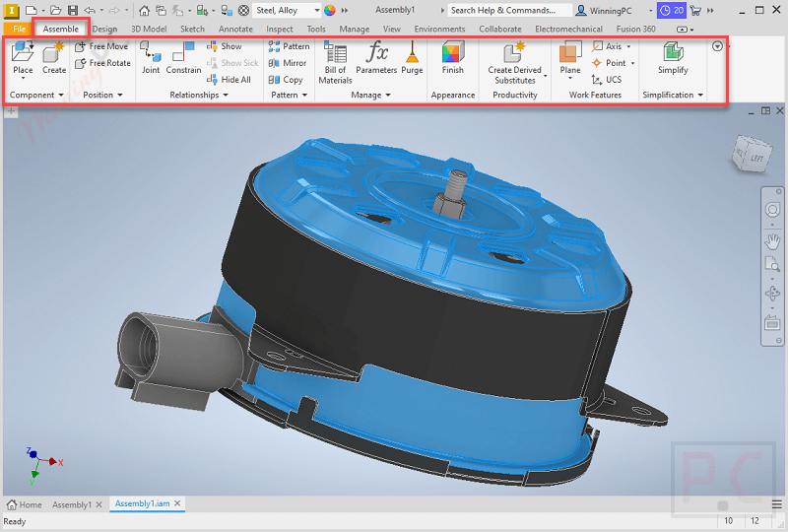Click the UCS tool
Screen dimensions: 788x532
pos(607,80)
